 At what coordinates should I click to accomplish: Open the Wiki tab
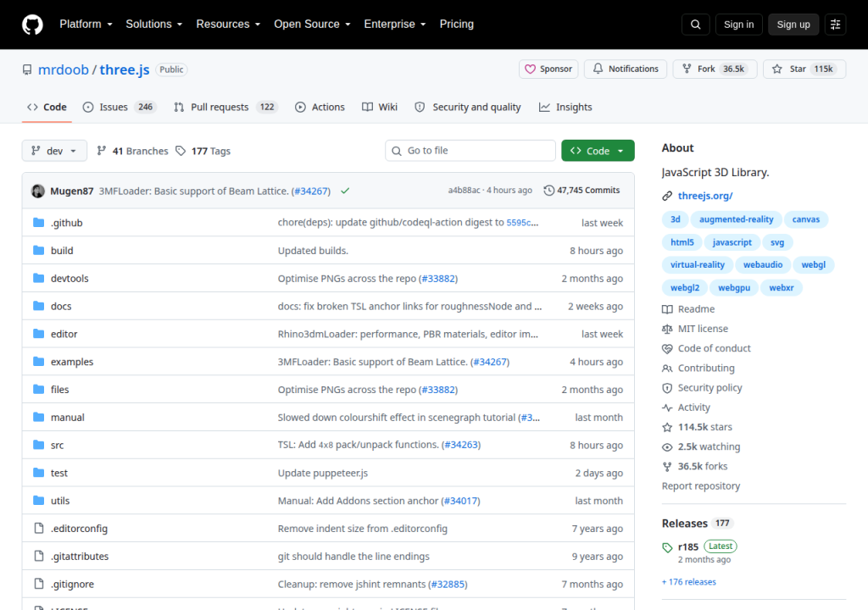click(x=380, y=107)
